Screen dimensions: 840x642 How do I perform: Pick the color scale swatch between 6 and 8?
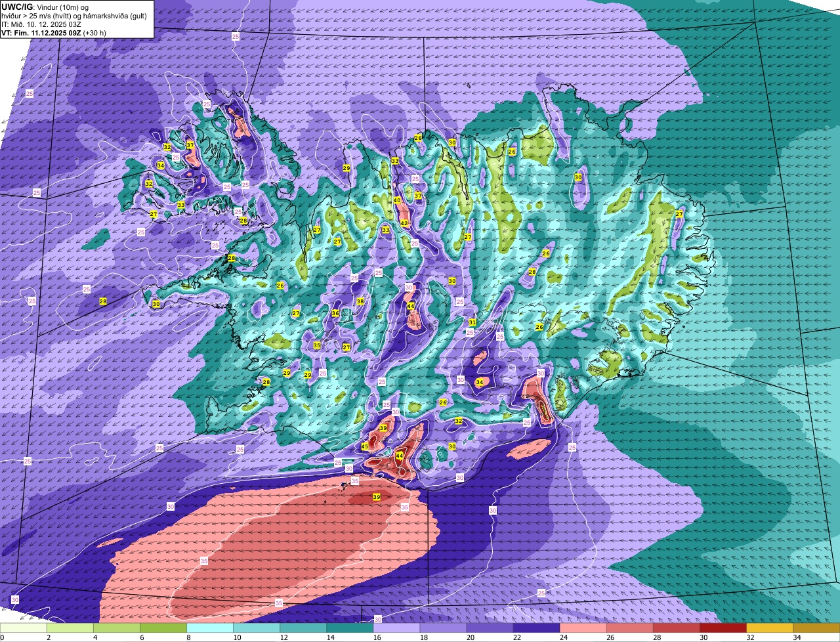162,628
